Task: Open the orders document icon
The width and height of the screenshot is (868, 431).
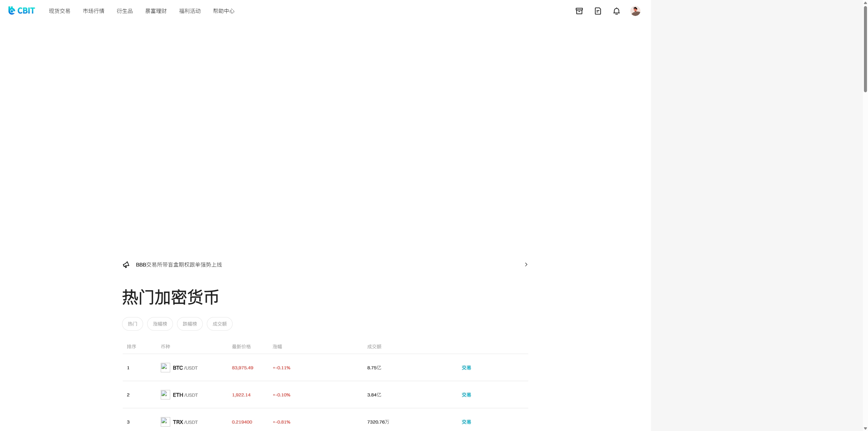Action: point(598,11)
